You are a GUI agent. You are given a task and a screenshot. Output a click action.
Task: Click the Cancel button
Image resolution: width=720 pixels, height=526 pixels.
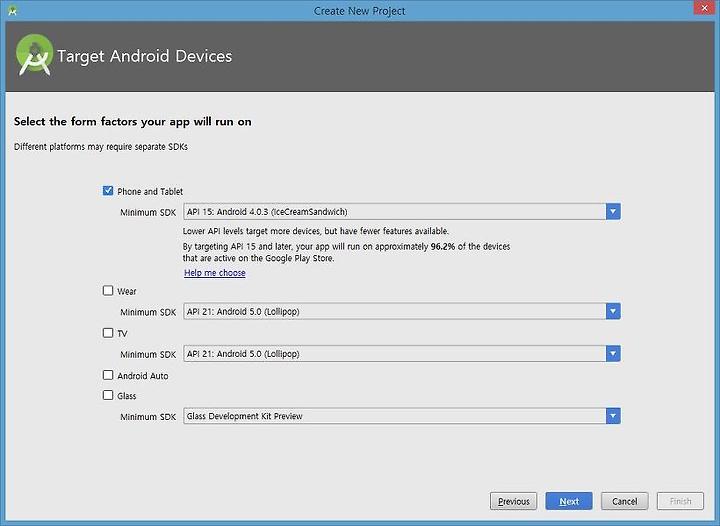624,501
